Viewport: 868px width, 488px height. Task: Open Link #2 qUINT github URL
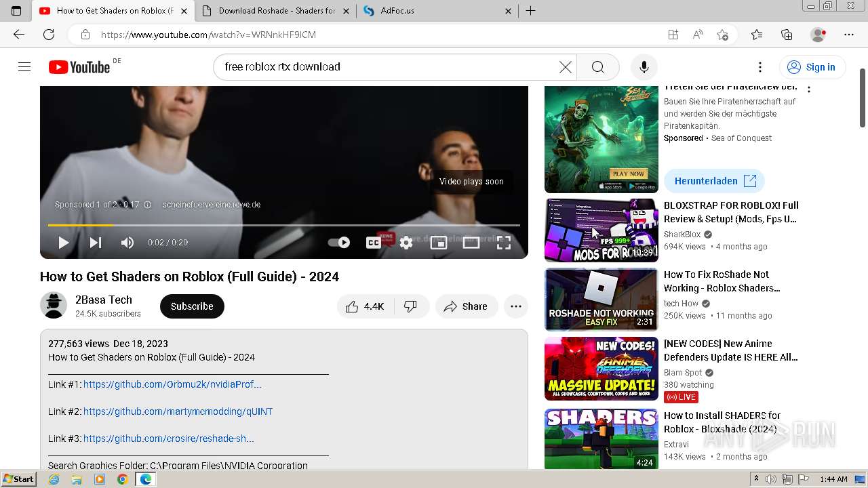(178, 411)
